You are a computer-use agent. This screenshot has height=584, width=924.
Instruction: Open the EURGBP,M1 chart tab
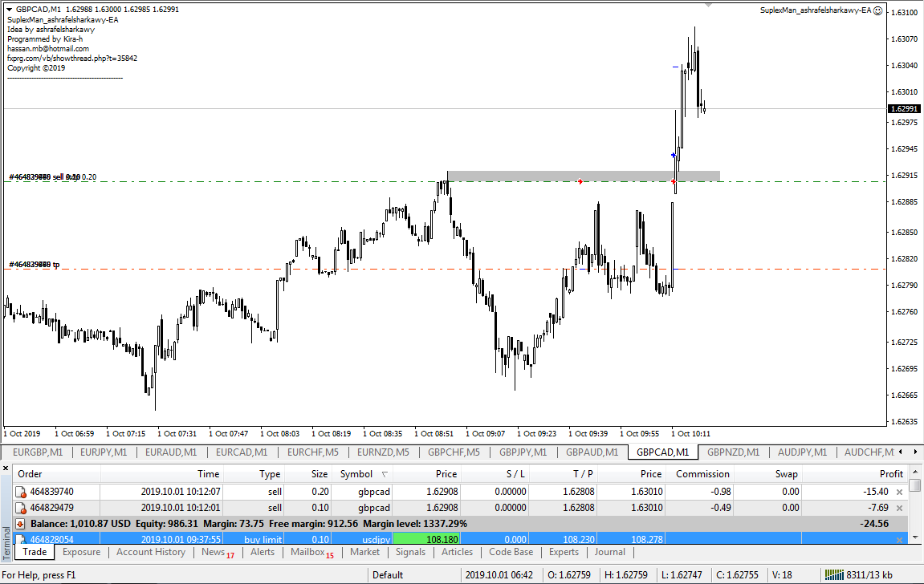click(38, 452)
